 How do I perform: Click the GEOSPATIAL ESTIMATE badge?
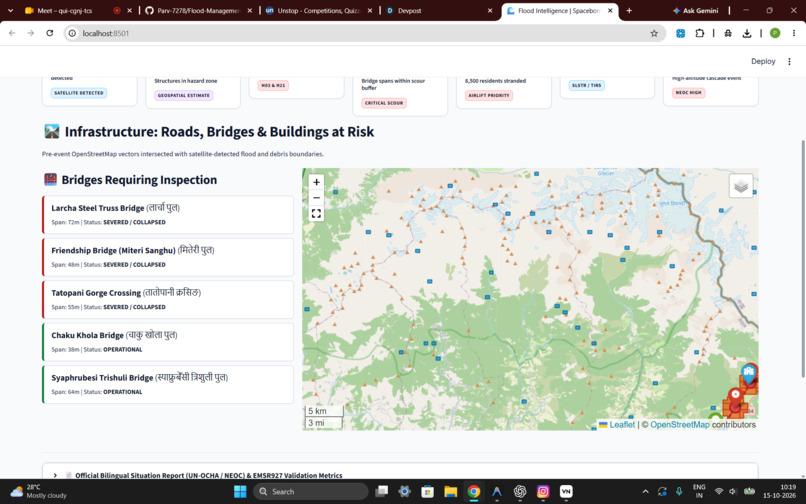pos(184,95)
